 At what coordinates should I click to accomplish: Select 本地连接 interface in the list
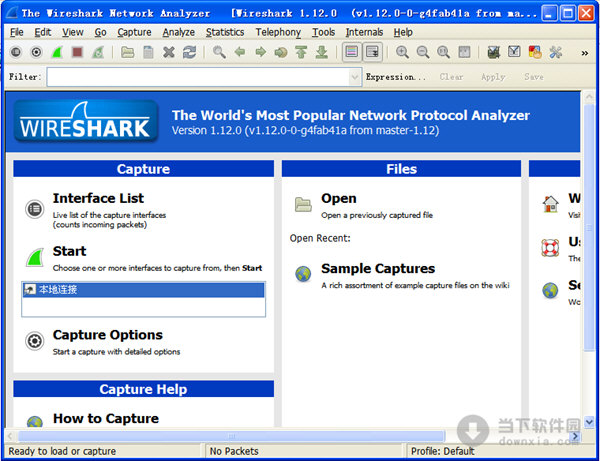click(x=143, y=290)
